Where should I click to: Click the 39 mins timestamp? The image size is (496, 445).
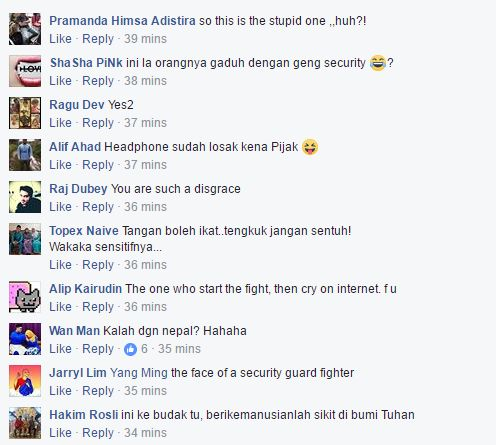145,39
